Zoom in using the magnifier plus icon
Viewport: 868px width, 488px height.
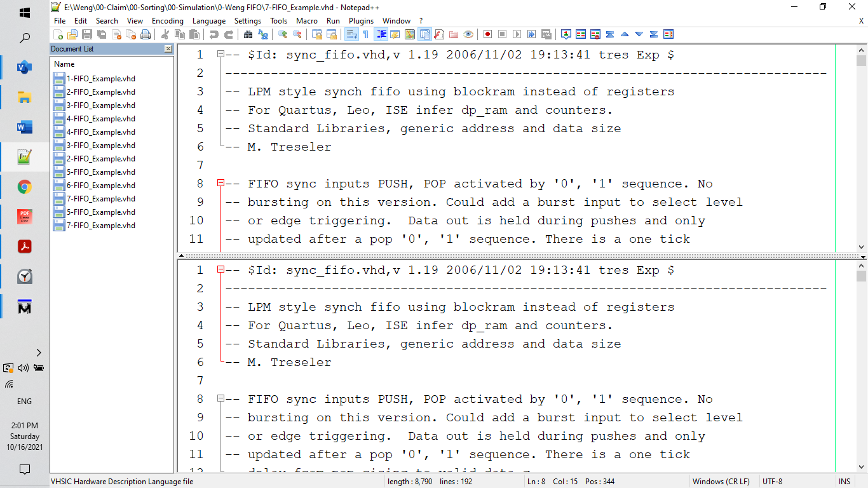[x=283, y=34]
